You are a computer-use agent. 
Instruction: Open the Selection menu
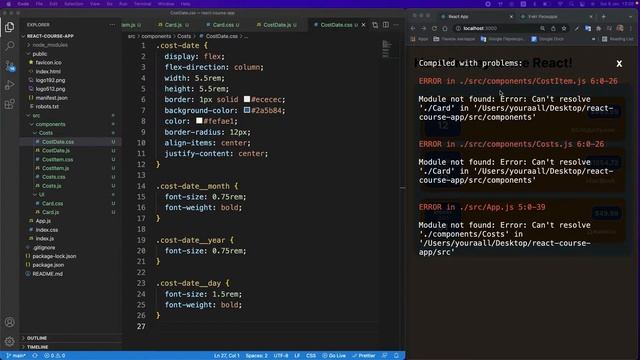coord(73,4)
